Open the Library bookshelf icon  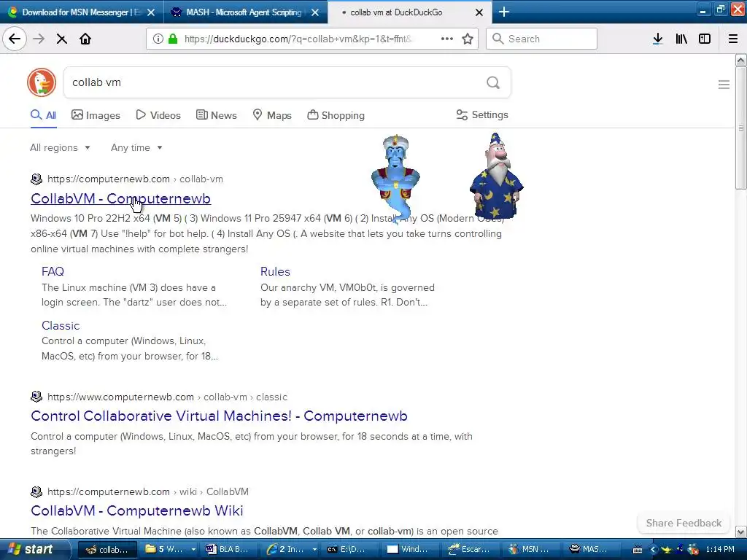click(681, 39)
